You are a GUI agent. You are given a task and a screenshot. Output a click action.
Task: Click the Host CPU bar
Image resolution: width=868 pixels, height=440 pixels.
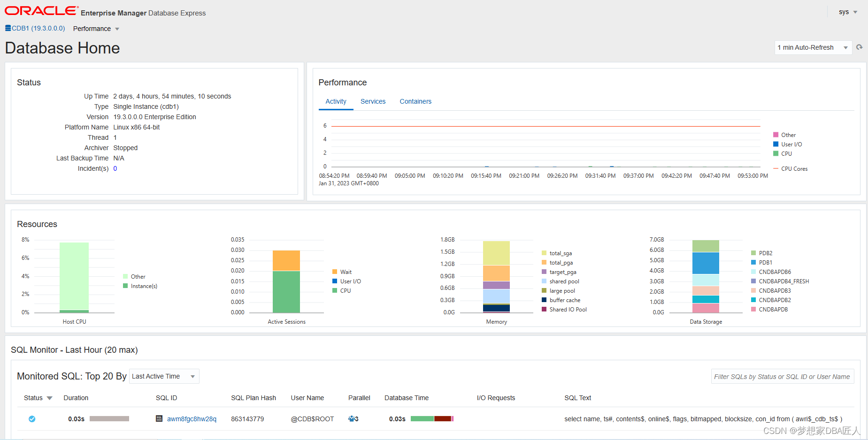[x=74, y=277]
